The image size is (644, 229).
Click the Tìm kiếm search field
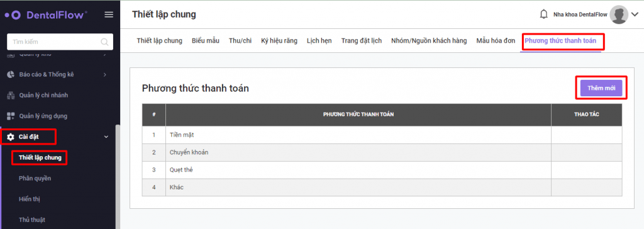coord(60,42)
